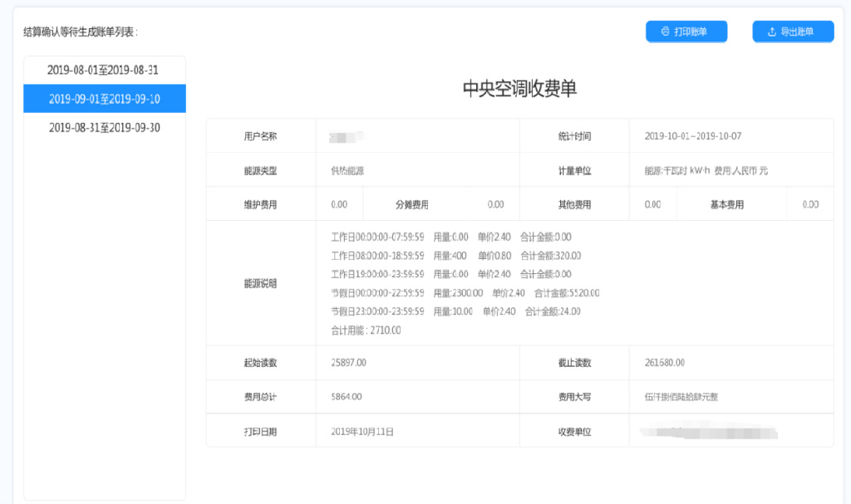Click the 收费单位 label
This screenshot has height=504, width=851.
[574, 432]
